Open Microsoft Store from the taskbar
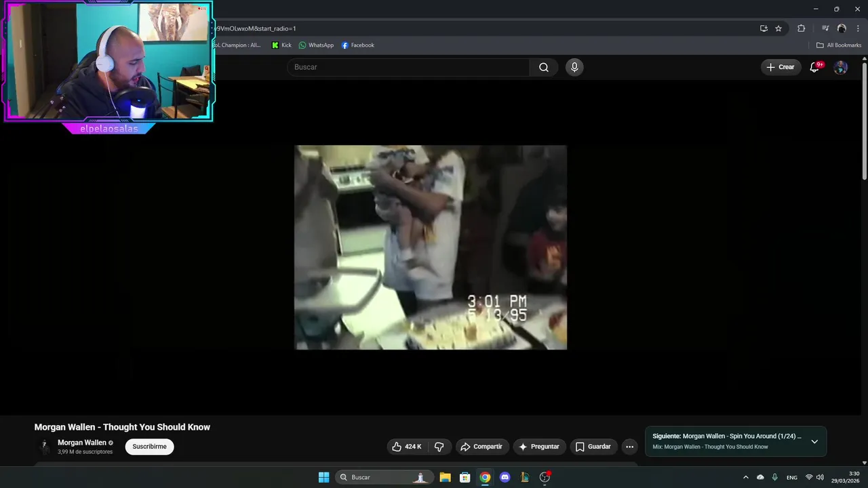This screenshot has height=488, width=868. [x=465, y=477]
